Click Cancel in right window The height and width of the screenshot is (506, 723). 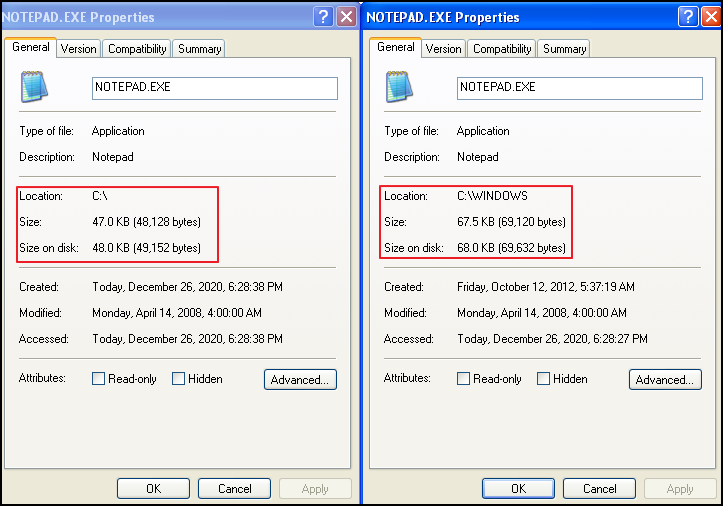599,488
